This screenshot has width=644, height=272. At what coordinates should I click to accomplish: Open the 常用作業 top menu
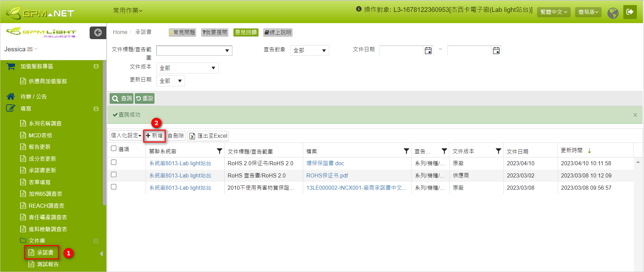tap(128, 11)
